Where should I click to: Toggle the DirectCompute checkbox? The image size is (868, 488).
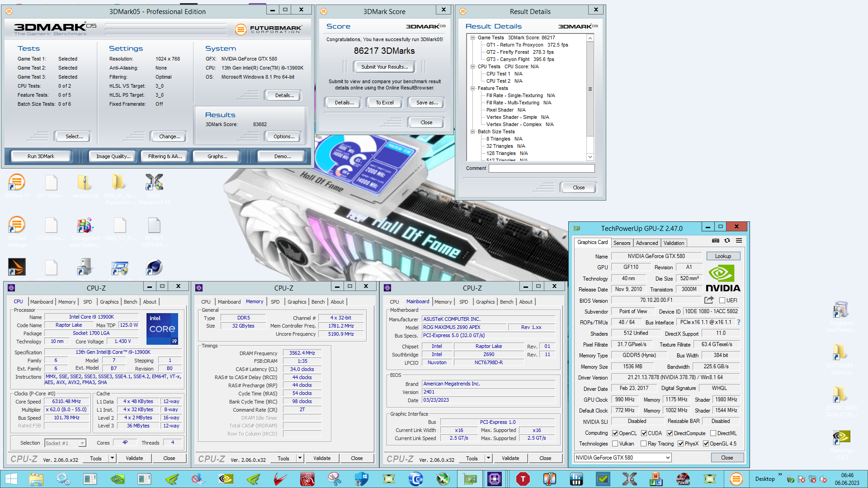[670, 433]
